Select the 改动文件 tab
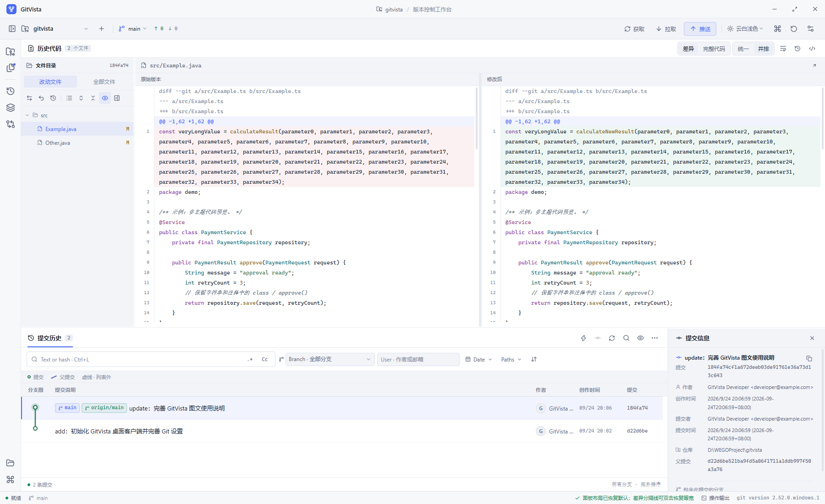Viewport: 825px width, 504px height. [x=50, y=82]
